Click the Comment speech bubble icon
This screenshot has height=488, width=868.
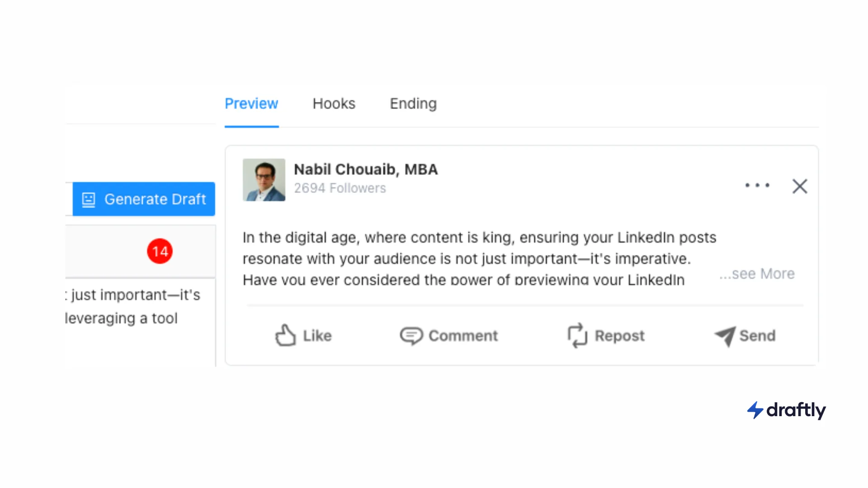tap(411, 336)
